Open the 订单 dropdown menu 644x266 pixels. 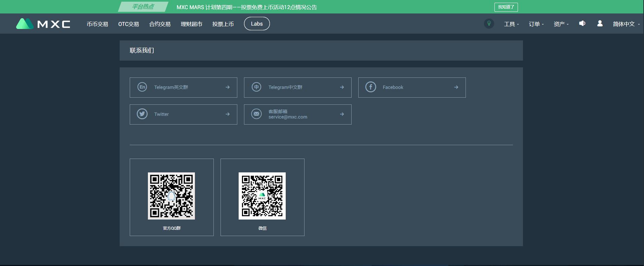click(x=536, y=24)
